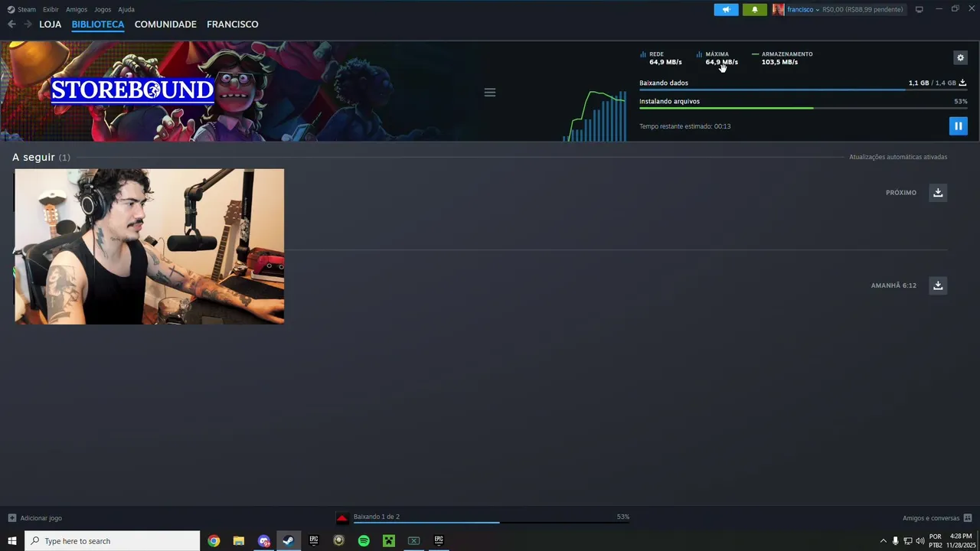Click the francisco profile avatar
980x551 pixels.
[x=778, y=9]
